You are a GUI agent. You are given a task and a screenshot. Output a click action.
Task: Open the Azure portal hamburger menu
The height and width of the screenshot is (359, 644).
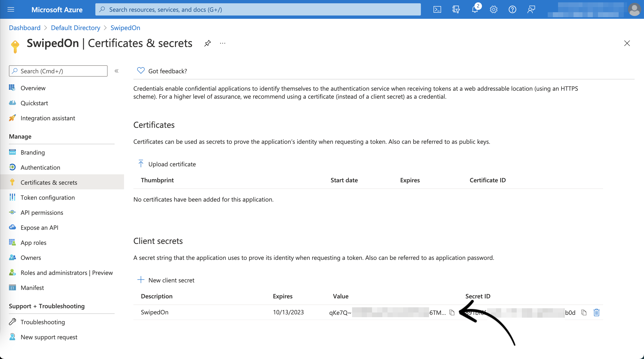11,9
